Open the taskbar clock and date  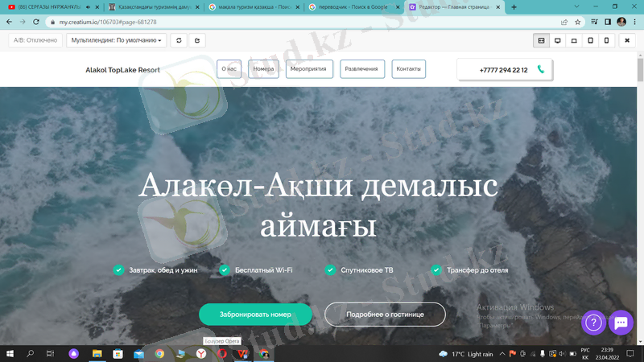(607, 353)
